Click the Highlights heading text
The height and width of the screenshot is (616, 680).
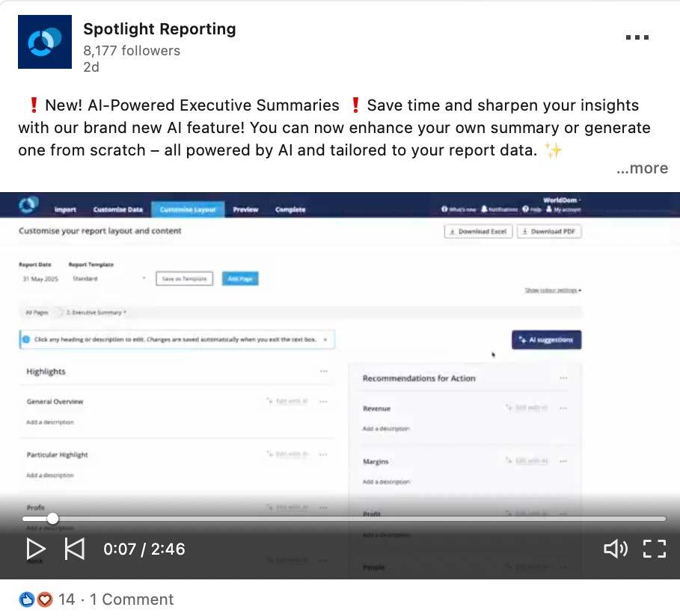[x=46, y=372]
